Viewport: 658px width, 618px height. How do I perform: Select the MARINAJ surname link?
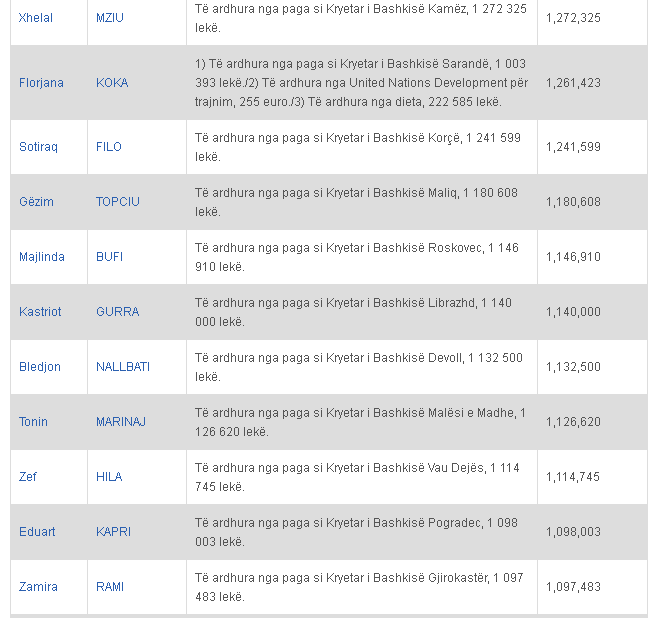point(121,422)
